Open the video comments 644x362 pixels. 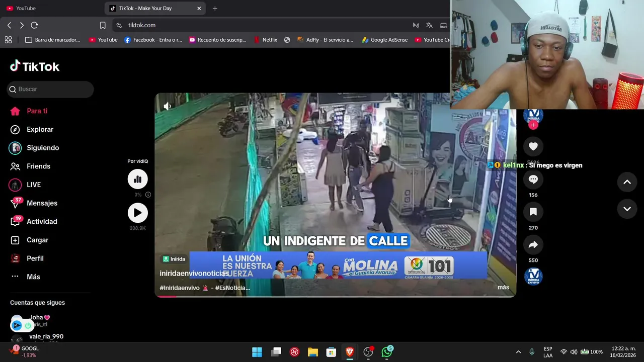click(x=533, y=179)
